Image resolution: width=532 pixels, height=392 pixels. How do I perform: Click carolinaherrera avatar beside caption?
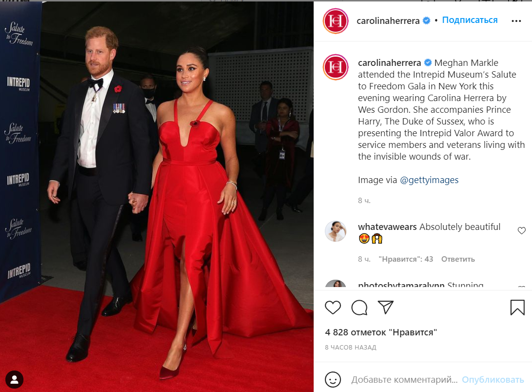336,67
